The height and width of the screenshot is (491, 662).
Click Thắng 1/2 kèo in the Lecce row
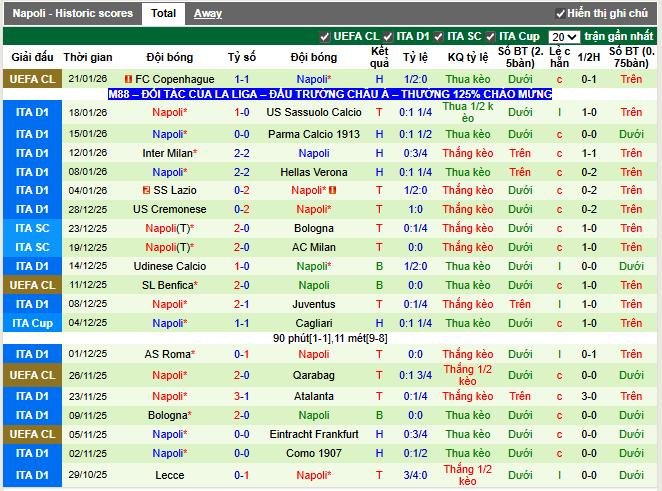[x=467, y=475]
